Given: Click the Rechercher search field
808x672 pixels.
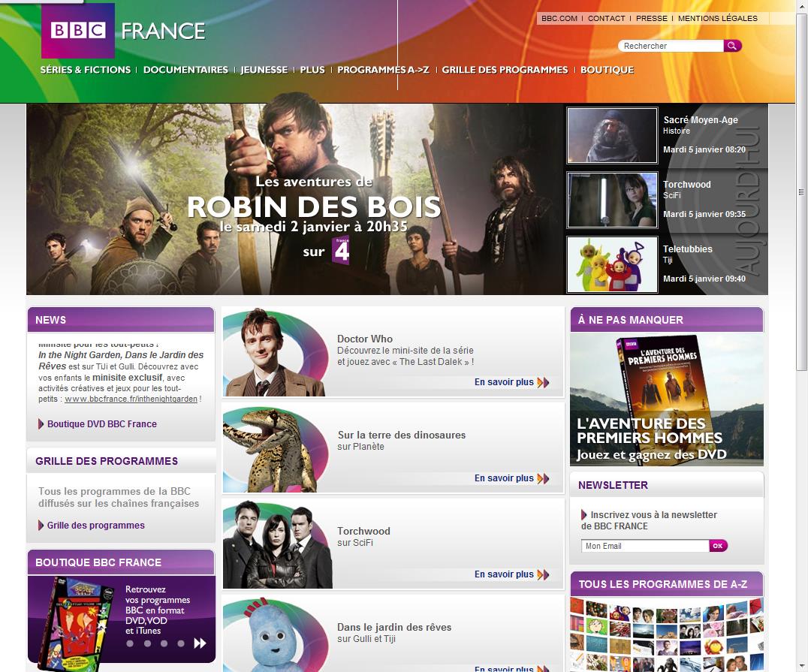Looking at the screenshot, I should pos(671,46).
